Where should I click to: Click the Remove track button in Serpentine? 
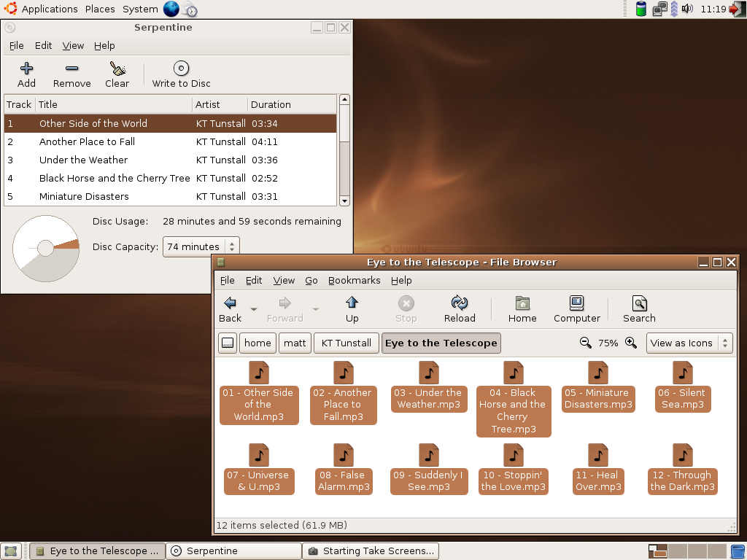[x=72, y=75]
